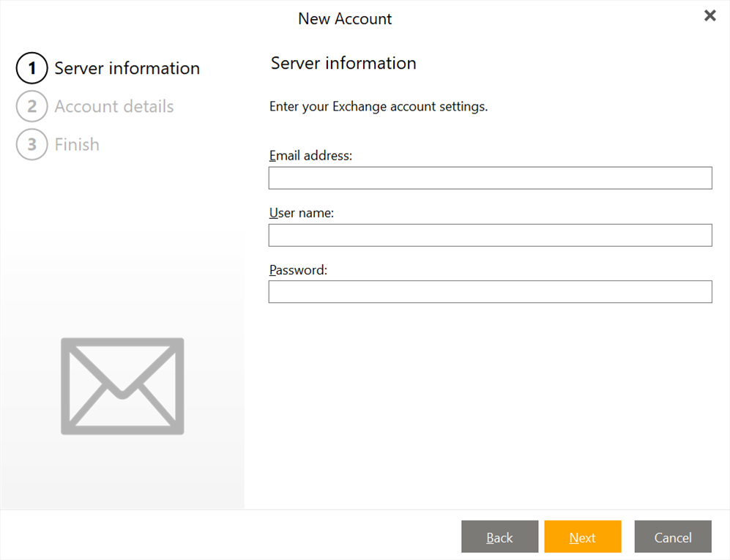
Task: Click the step 1 circle icon
Action: click(x=31, y=69)
